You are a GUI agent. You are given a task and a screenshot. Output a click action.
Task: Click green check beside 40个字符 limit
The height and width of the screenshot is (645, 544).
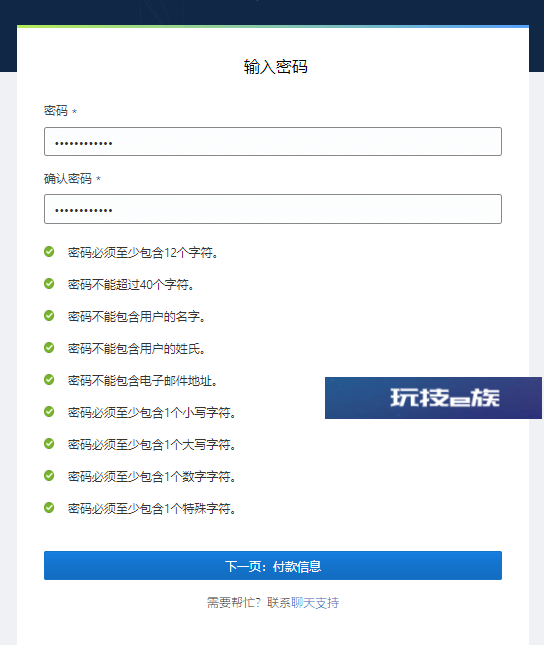coord(49,284)
